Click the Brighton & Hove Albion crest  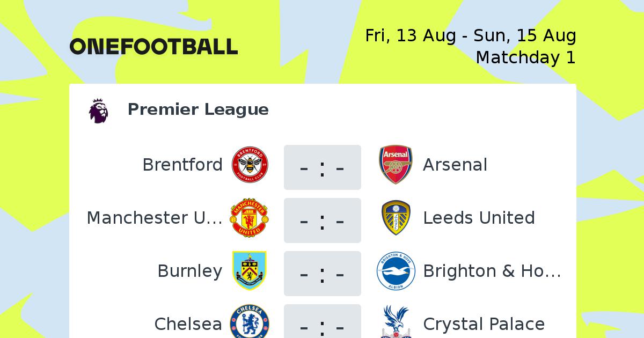[x=396, y=271]
